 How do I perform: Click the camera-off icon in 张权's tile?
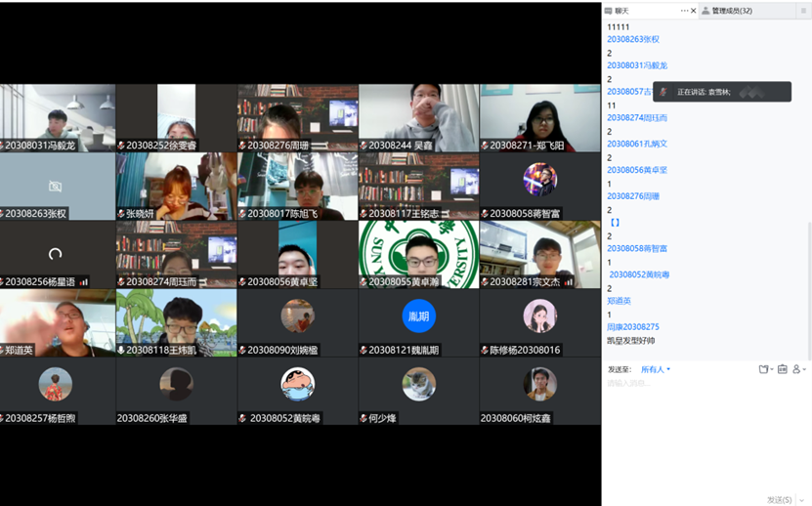tap(56, 186)
